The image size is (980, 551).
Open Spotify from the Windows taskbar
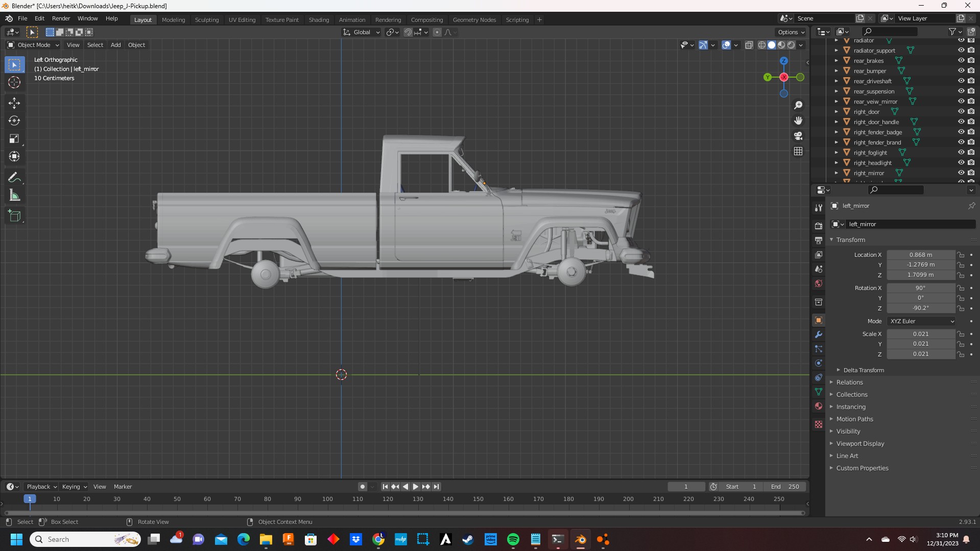513,539
